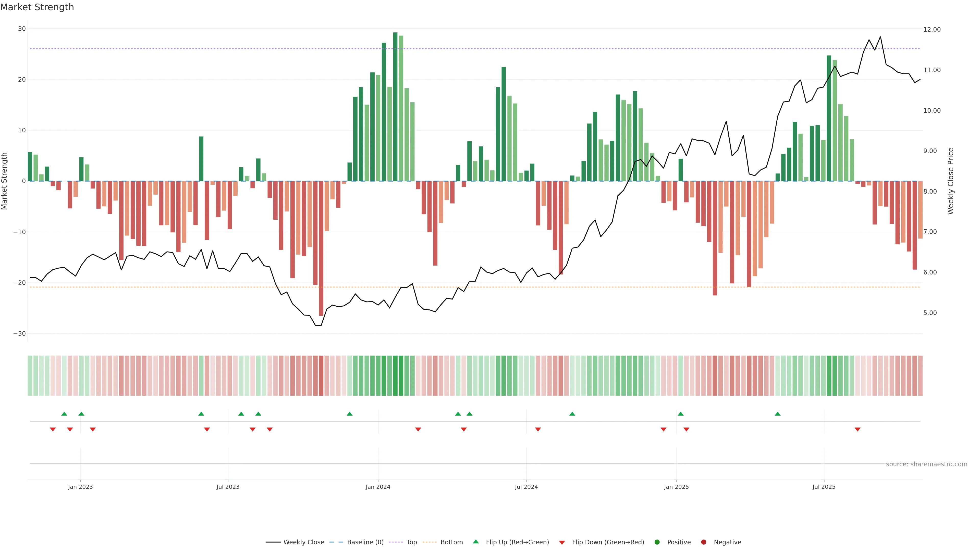The width and height of the screenshot is (980, 551).
Task: Click the Jan 2024 x-axis label
Action: click(378, 487)
